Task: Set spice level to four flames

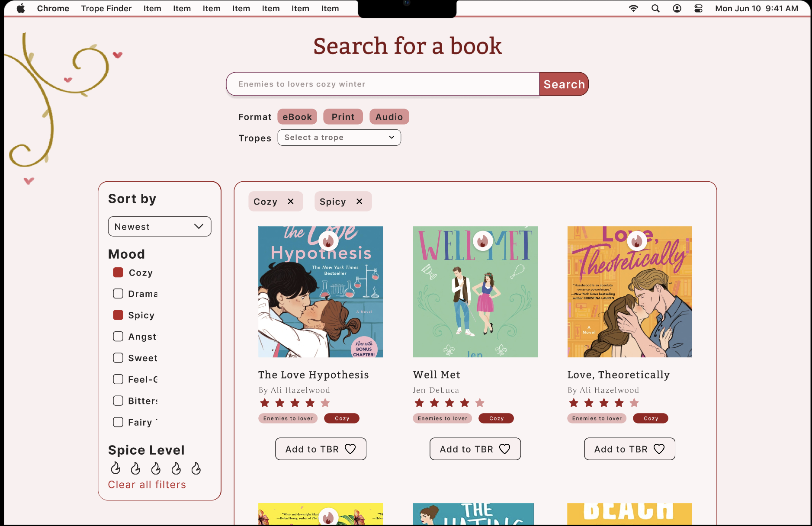Action: point(176,468)
